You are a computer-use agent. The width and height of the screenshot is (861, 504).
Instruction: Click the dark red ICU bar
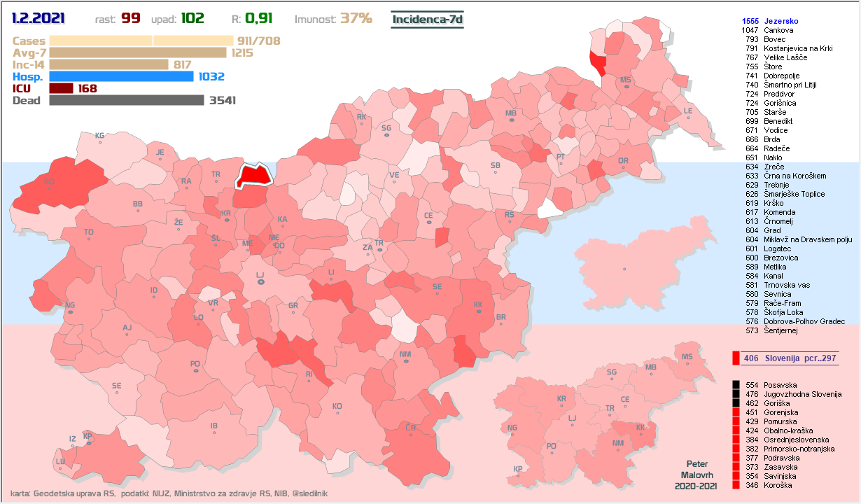(62, 88)
